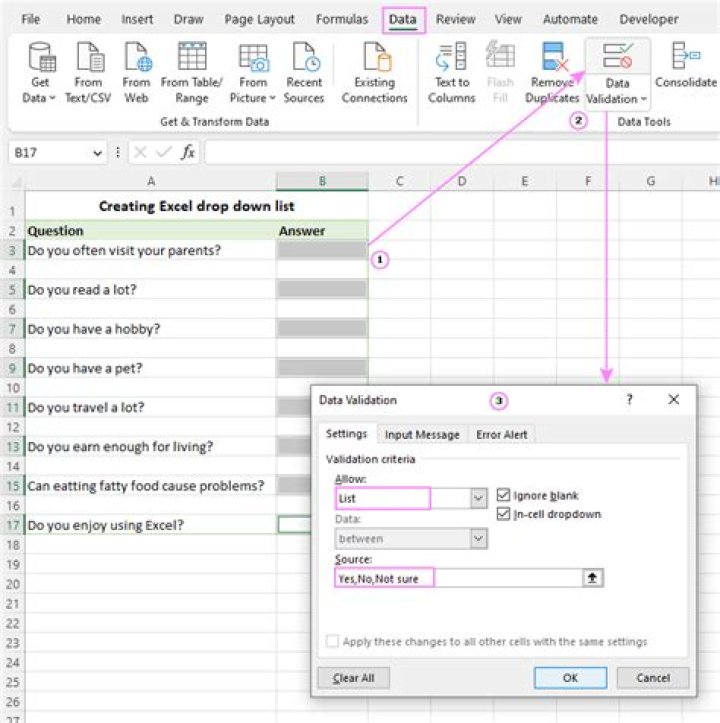The image size is (720, 723).
Task: Click the Consolidate icon
Action: pos(686,56)
